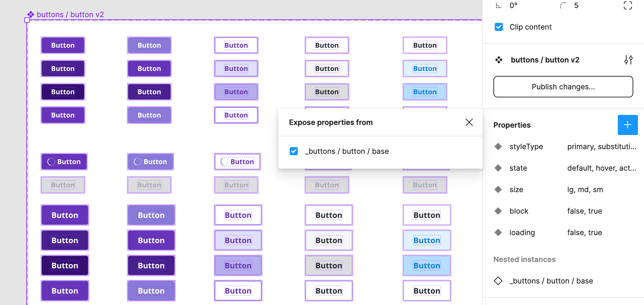Viewport: 644px width, 305px height.
Task: Click the component set icon beside frame label
Action: (x=31, y=14)
